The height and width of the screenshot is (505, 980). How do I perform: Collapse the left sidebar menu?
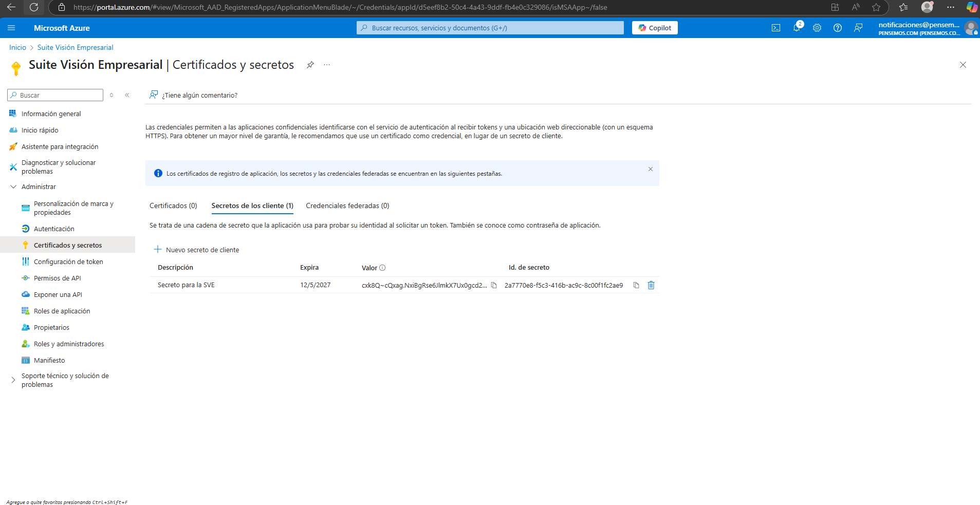pos(127,95)
